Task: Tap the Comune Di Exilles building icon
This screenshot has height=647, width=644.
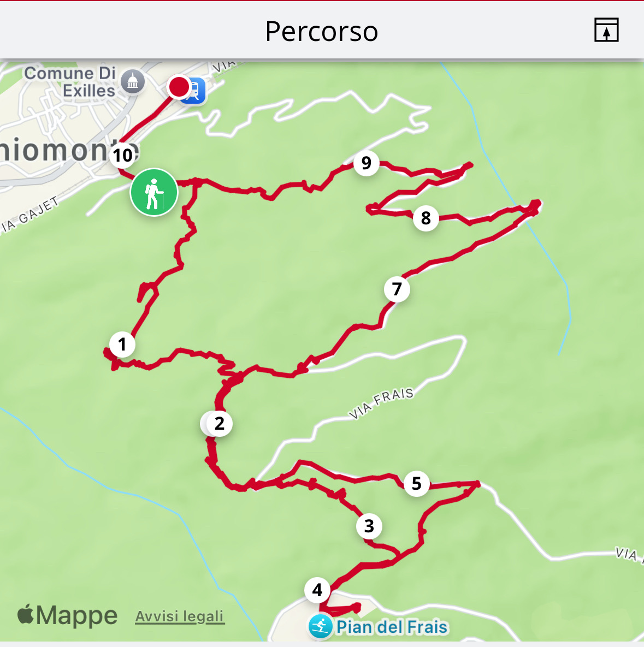Action: [x=133, y=82]
